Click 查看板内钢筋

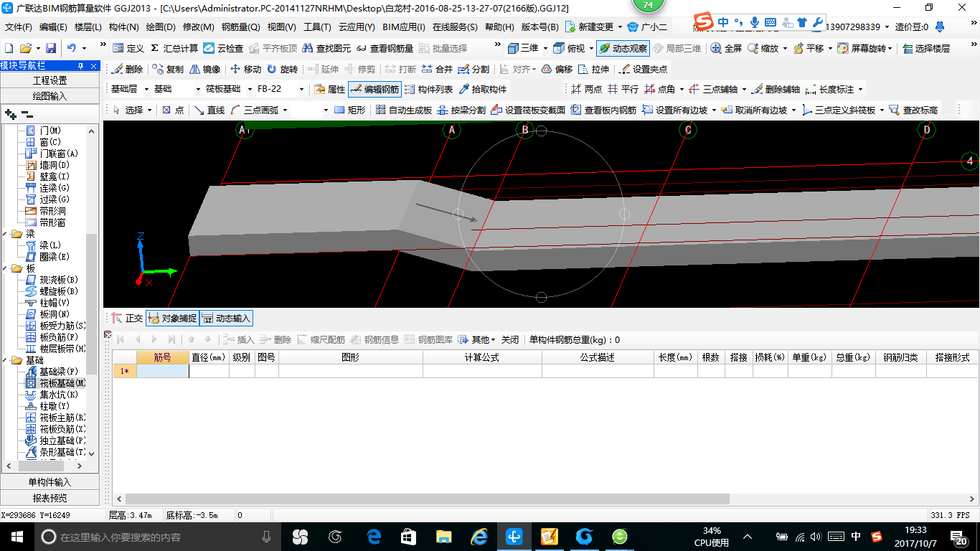tap(603, 110)
